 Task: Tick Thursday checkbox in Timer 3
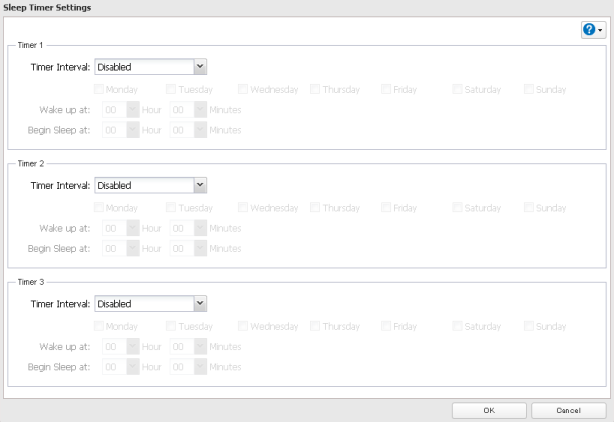[315, 326]
